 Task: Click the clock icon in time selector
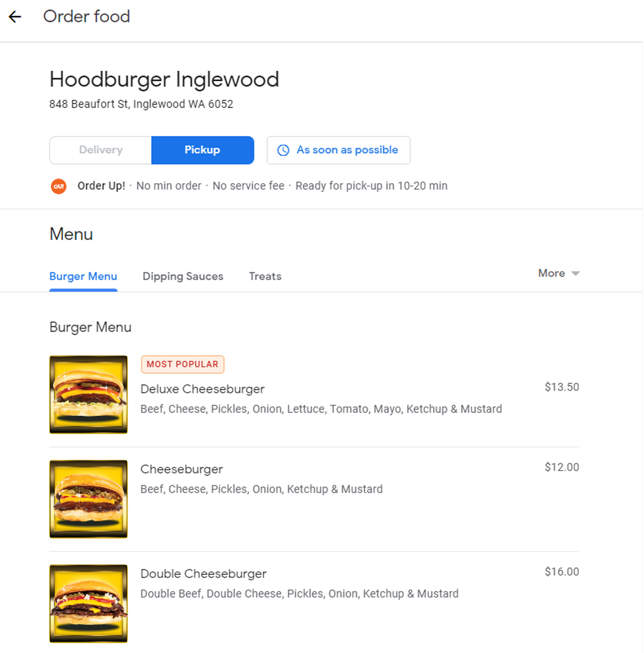point(283,150)
